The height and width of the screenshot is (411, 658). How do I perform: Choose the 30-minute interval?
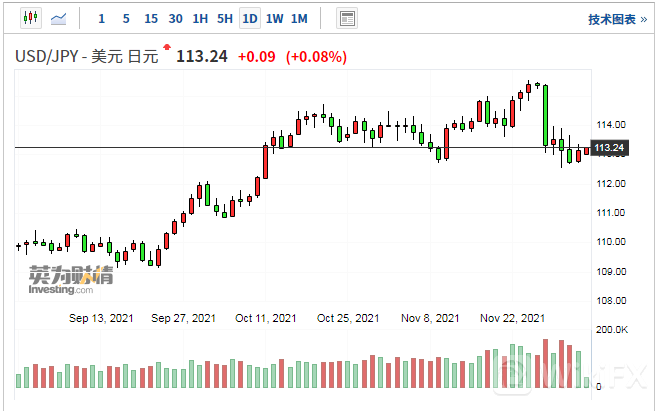click(175, 18)
